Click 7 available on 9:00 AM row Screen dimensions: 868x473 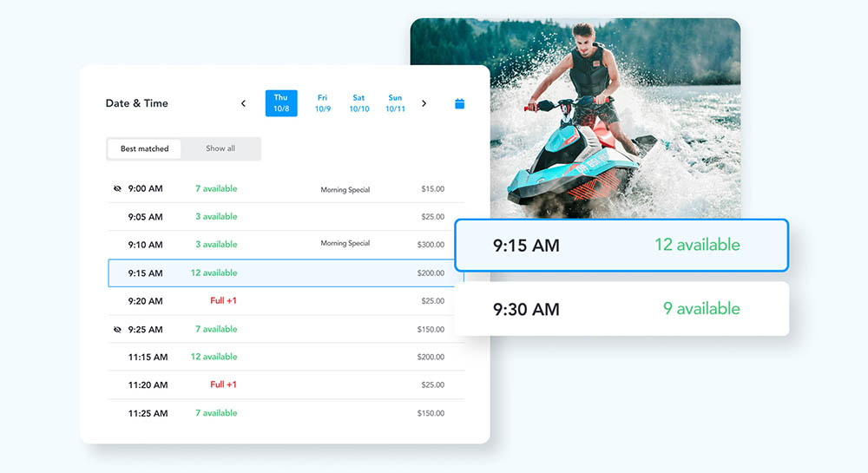[x=216, y=188]
